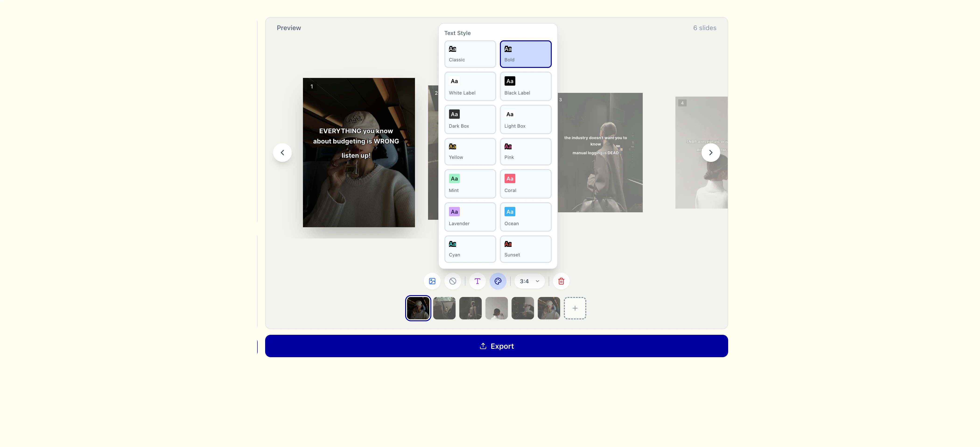Screen dimensions: 980x447
Task: Pick the Yellow text style
Action: (x=470, y=151)
